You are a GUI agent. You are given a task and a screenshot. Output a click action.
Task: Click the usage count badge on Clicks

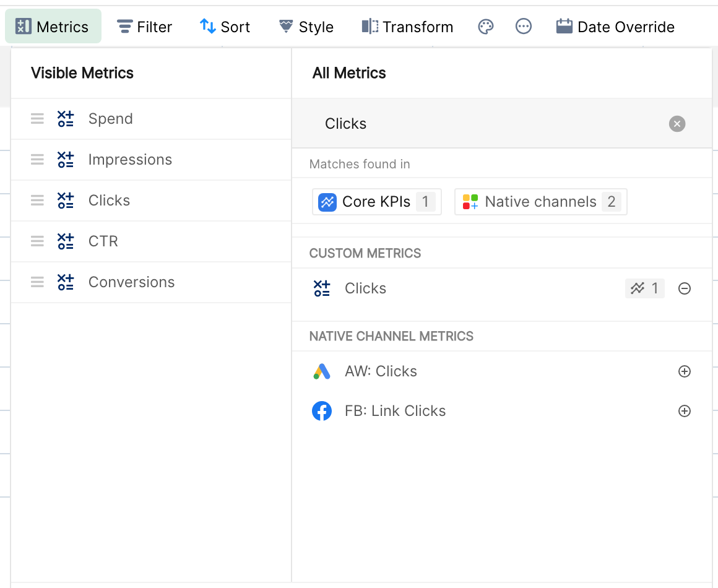pyautogui.click(x=645, y=288)
